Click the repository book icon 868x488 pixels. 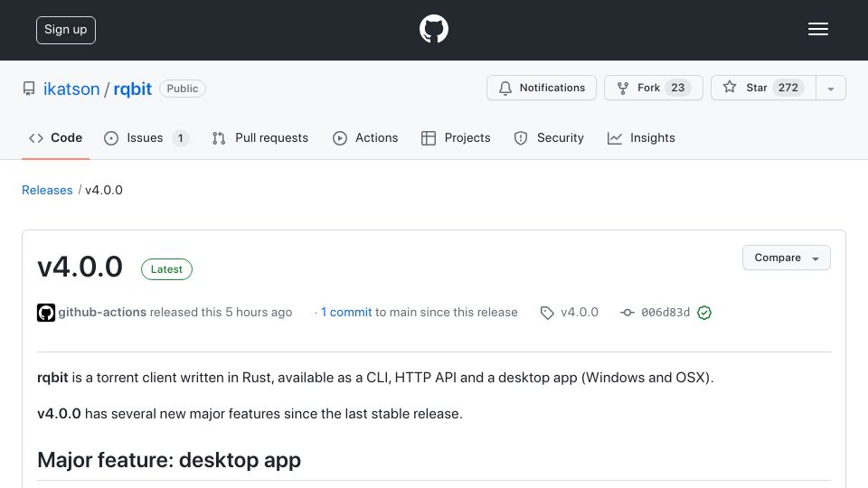point(29,89)
